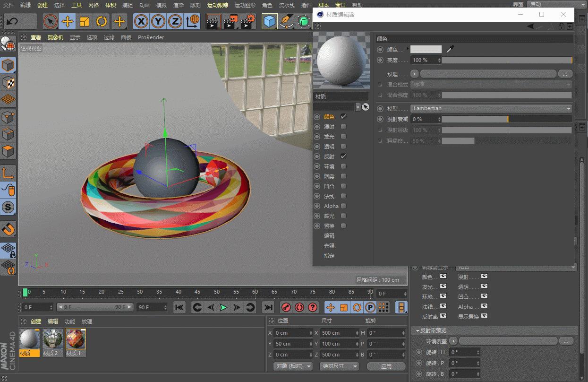Open the 摄像机 viewport menu
The height and width of the screenshot is (382, 588).
[x=55, y=37]
